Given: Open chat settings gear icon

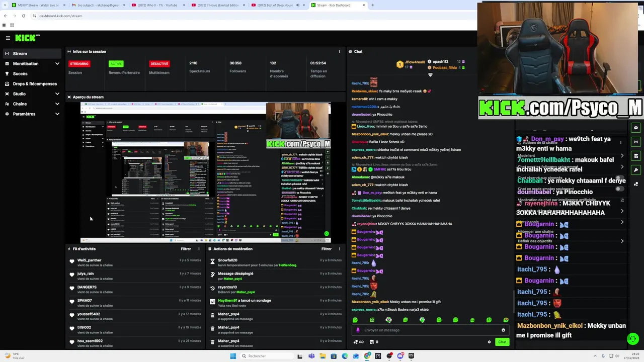Looking at the screenshot, I should pos(489,342).
